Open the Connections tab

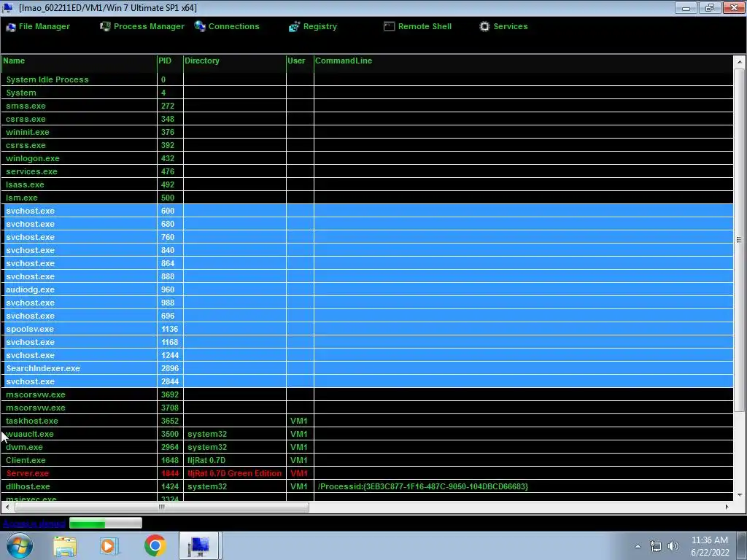coord(227,27)
